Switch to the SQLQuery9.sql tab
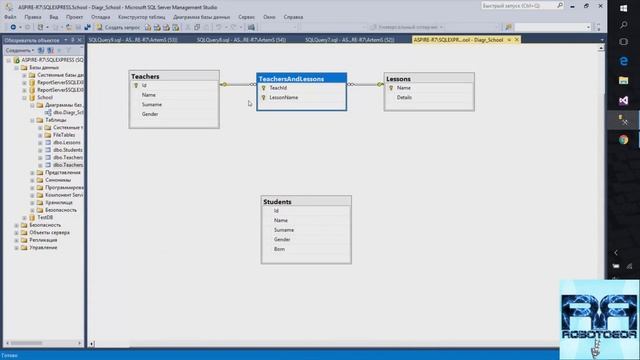Viewport: 640px width, 360px height. (x=133, y=40)
